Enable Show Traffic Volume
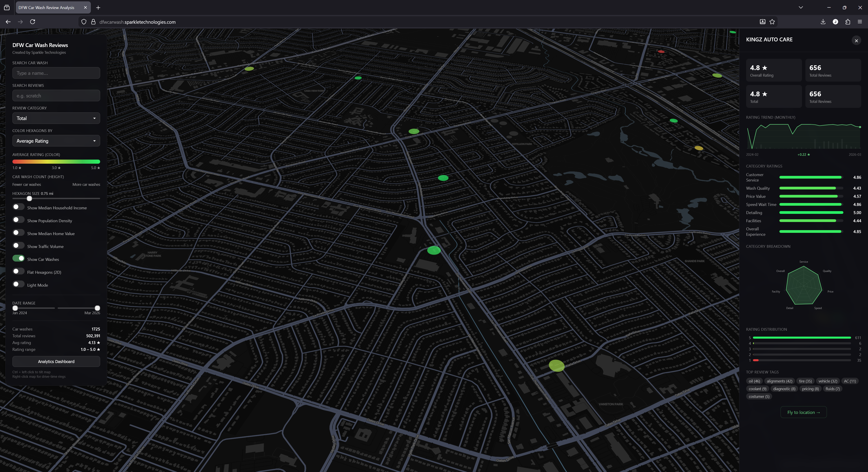 coord(19,245)
